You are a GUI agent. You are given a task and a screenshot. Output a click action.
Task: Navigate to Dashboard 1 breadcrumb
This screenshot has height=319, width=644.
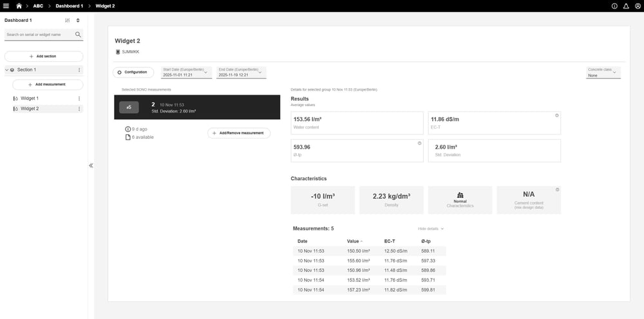69,6
